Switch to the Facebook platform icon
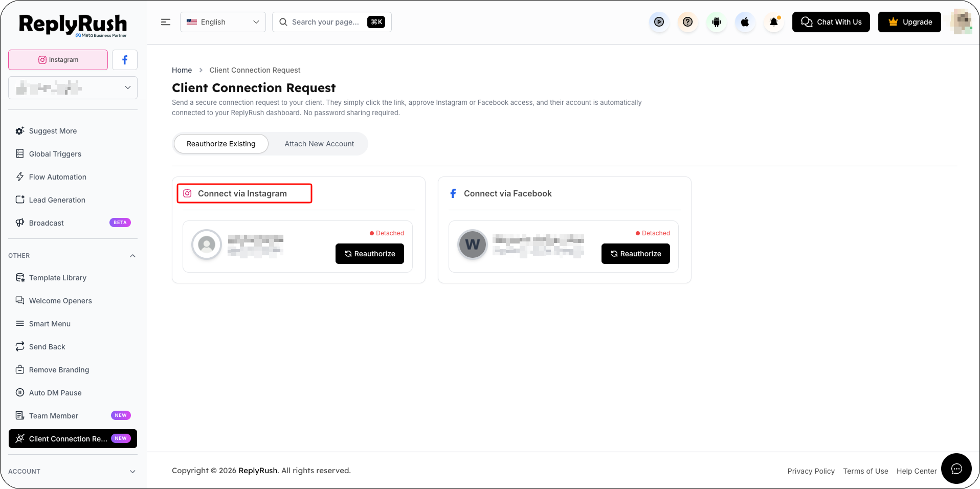Viewport: 980px width, 489px height. 125,60
